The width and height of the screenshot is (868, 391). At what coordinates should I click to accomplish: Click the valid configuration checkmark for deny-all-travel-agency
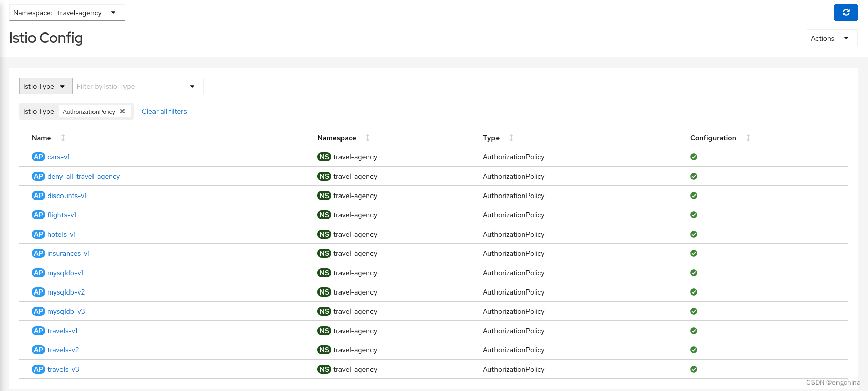pos(694,176)
